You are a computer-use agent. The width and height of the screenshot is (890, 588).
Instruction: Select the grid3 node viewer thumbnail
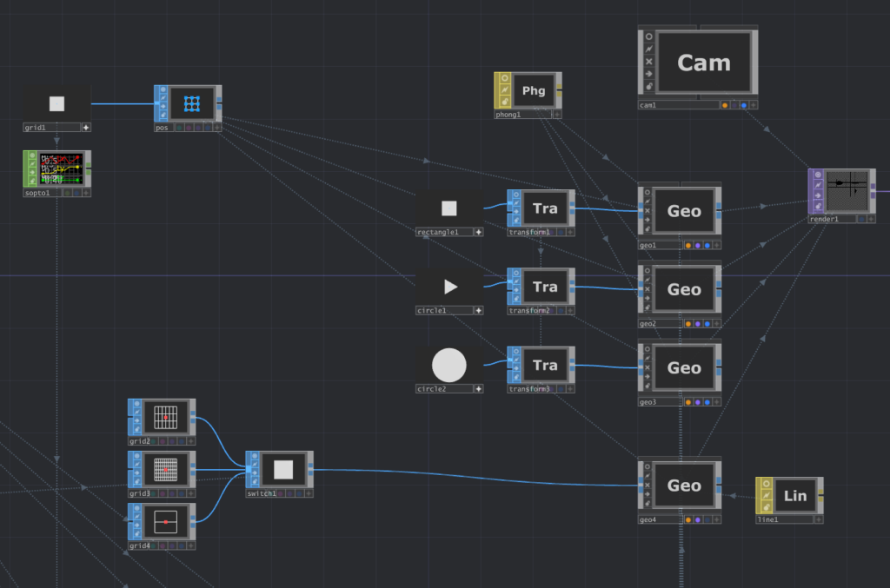coord(165,470)
